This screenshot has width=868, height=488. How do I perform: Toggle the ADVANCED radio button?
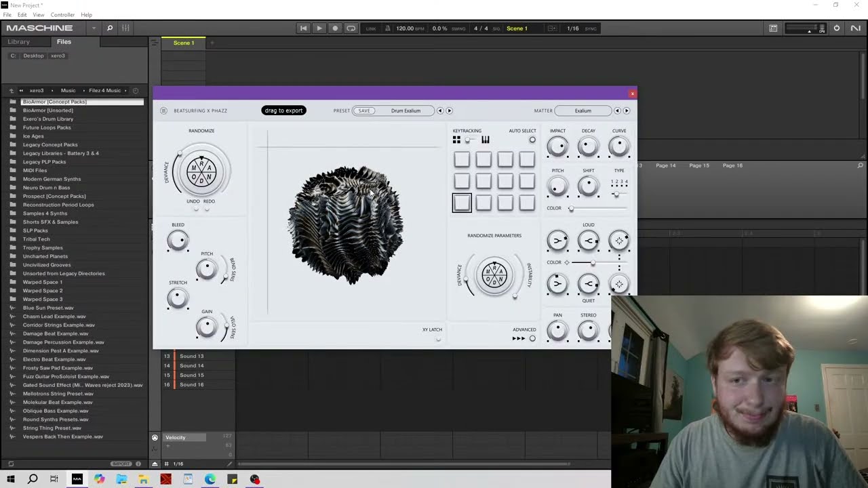(x=532, y=338)
